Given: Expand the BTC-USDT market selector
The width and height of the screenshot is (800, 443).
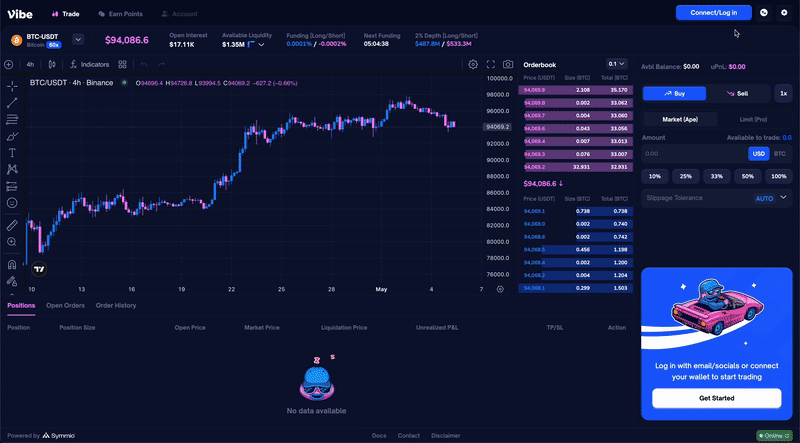Looking at the screenshot, I should click(79, 40).
